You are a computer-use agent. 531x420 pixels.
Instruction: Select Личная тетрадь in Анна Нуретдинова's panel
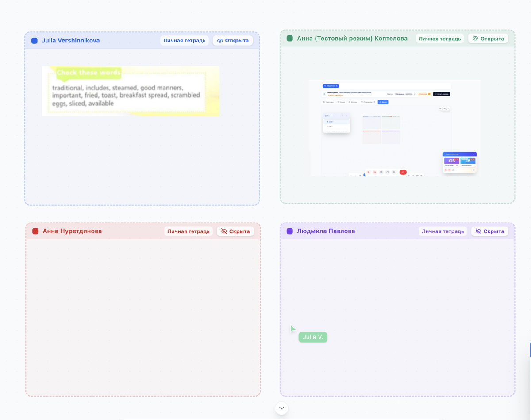[x=189, y=231]
